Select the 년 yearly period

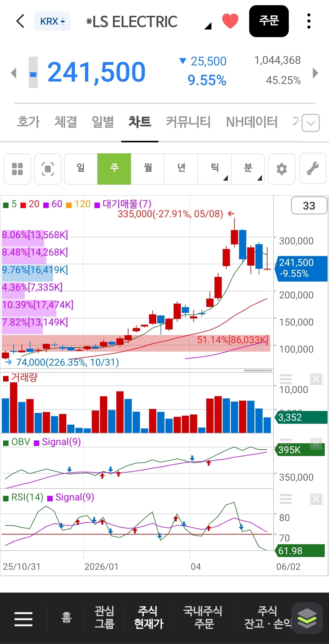[x=181, y=169]
